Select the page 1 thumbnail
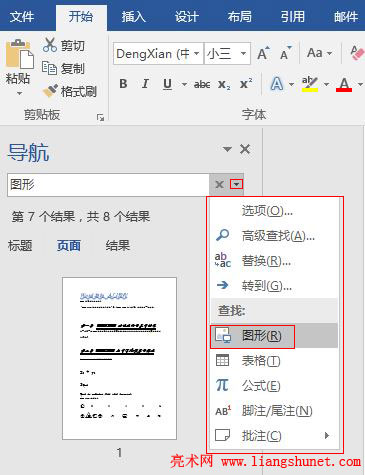The width and height of the screenshot is (365, 475). (x=119, y=358)
